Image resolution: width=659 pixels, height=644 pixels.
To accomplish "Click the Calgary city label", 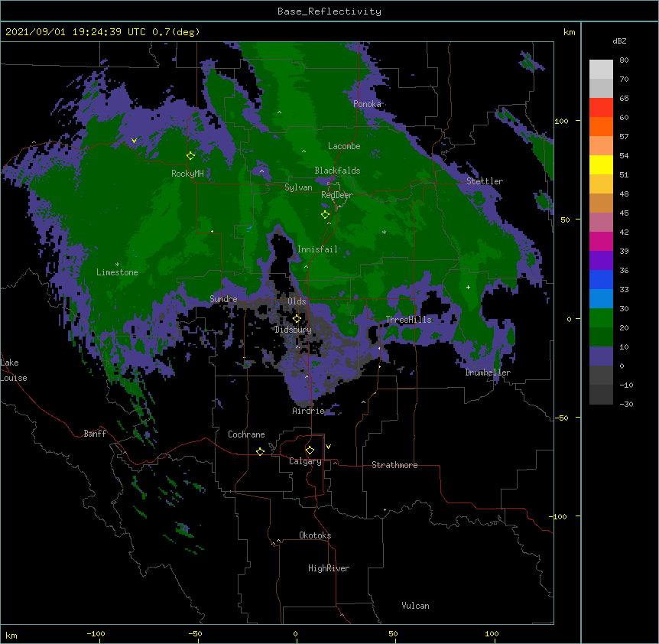I will pyautogui.click(x=306, y=461).
